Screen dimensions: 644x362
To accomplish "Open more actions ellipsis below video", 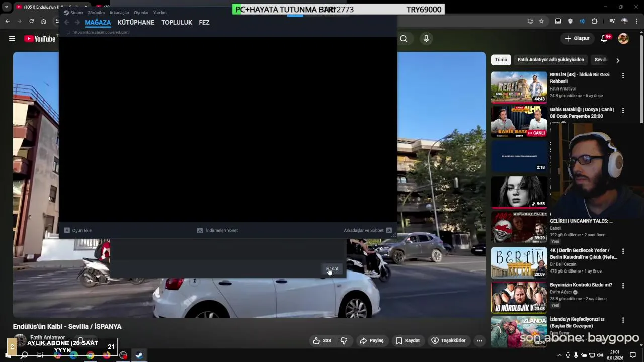I will pos(479,341).
